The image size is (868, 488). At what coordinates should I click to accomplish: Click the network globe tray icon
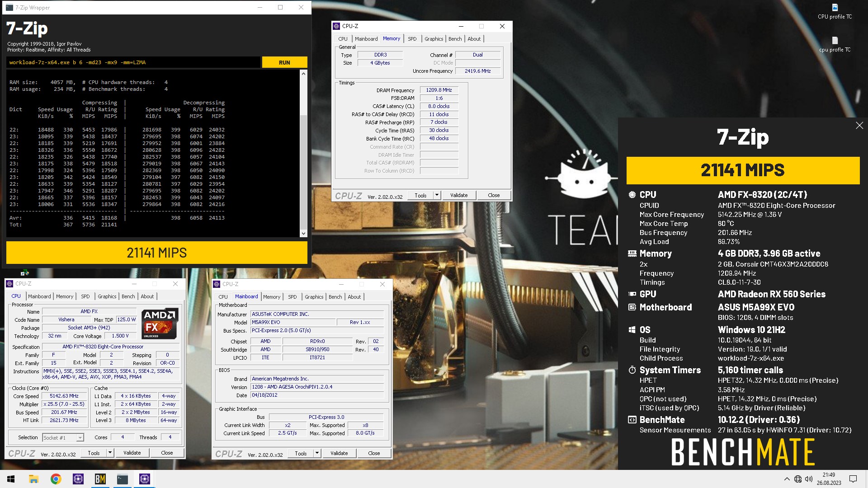[798, 479]
